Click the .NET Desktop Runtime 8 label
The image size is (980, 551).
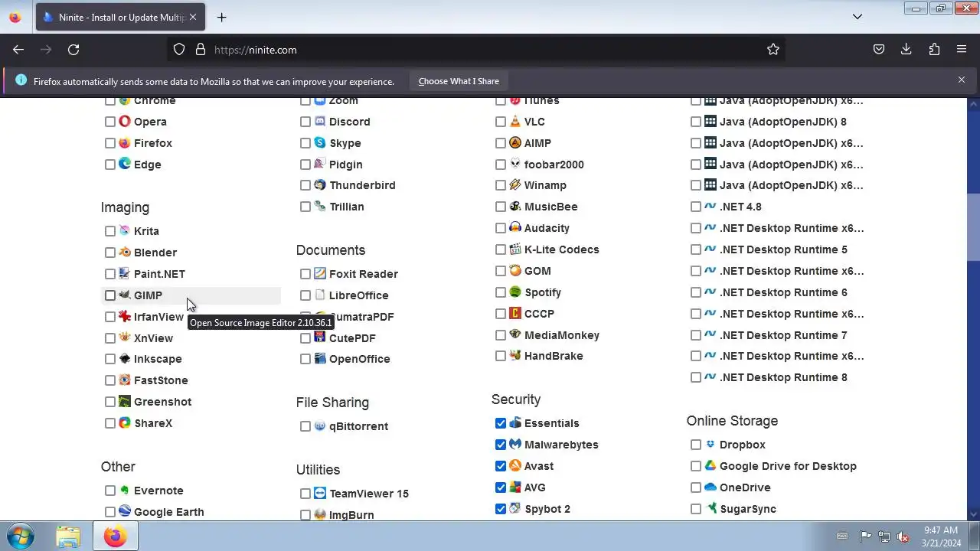tap(783, 377)
